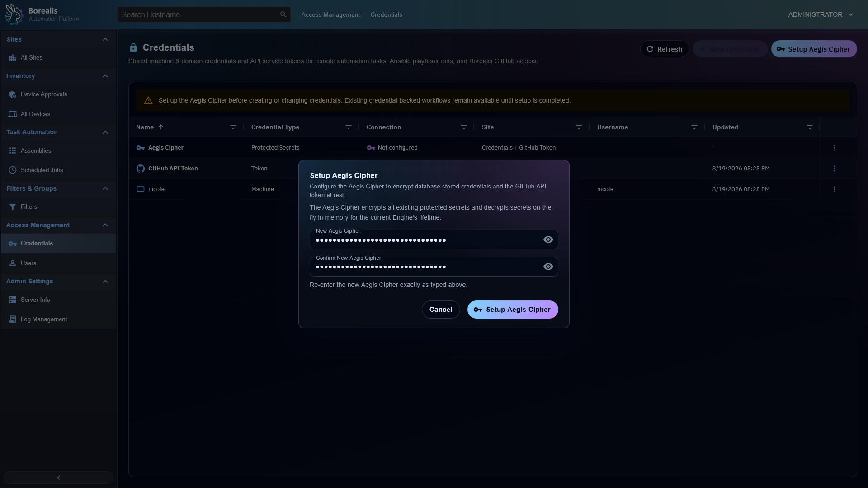Open filter menu for Updated column

coord(810,127)
